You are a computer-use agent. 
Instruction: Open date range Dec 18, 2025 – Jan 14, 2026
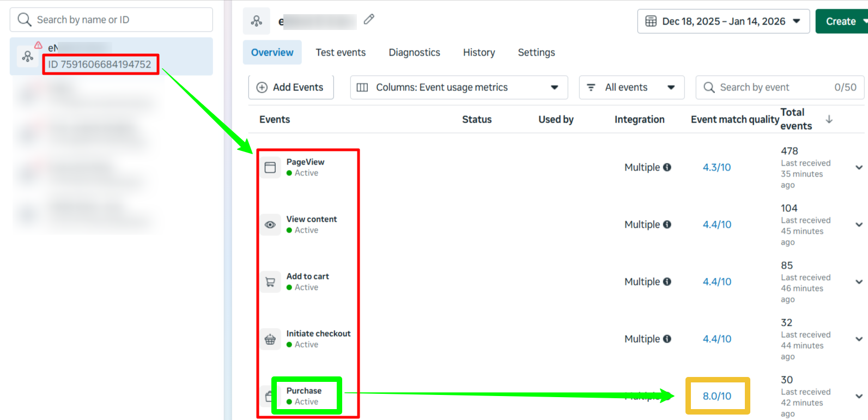point(723,21)
